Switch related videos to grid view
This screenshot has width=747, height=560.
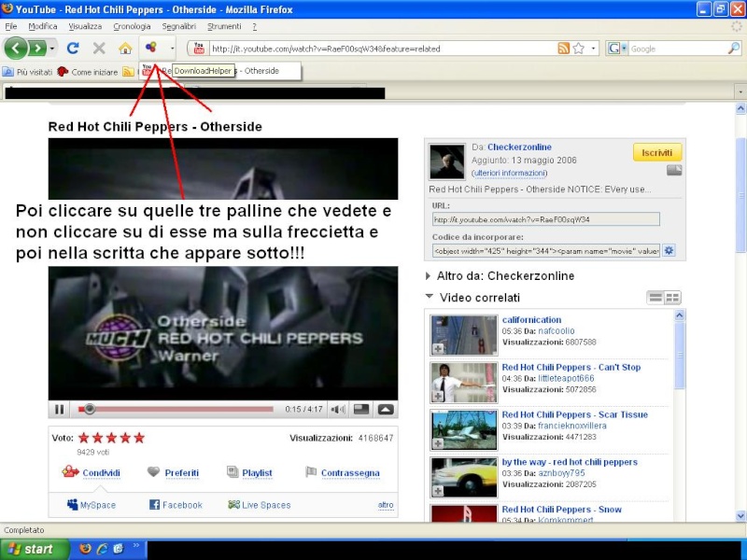click(x=672, y=298)
